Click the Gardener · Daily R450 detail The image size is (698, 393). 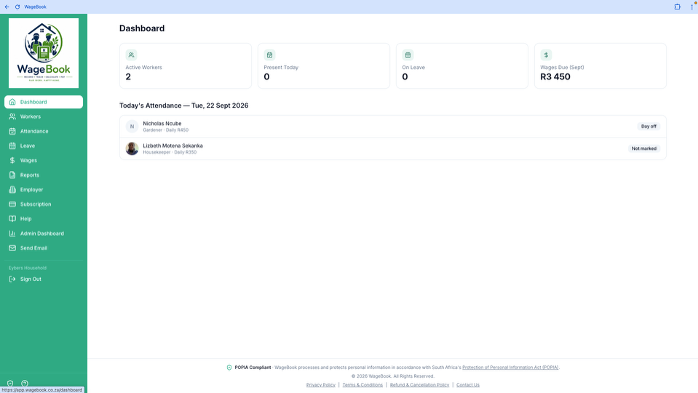(166, 130)
